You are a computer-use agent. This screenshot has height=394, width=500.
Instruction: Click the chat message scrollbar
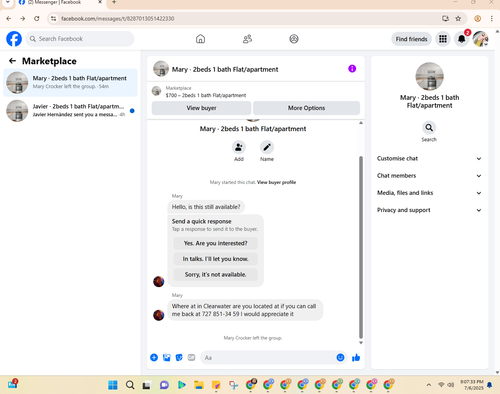pos(361,247)
